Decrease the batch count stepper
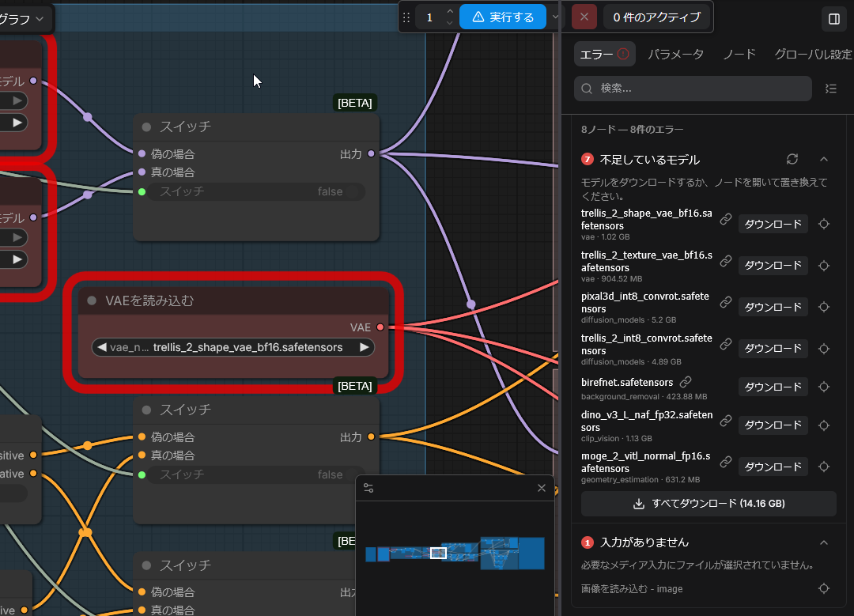The width and height of the screenshot is (854, 616). point(449,23)
